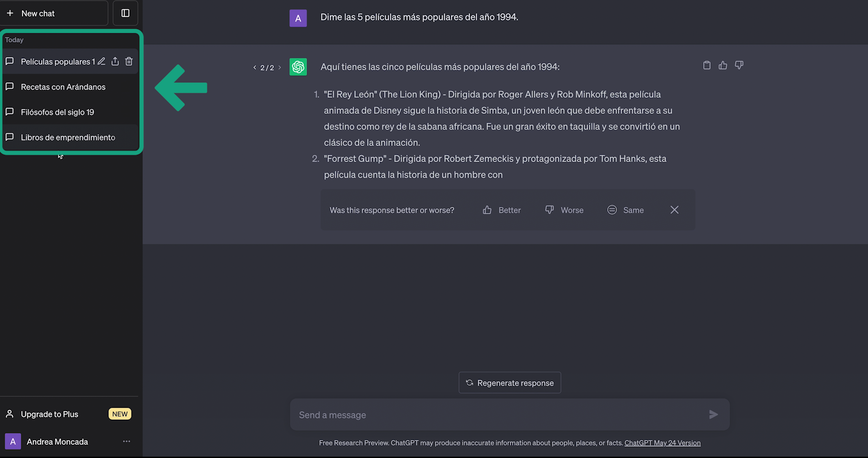The height and width of the screenshot is (458, 868).
Task: Go to the previous response version with the left chevron
Action: tap(255, 67)
